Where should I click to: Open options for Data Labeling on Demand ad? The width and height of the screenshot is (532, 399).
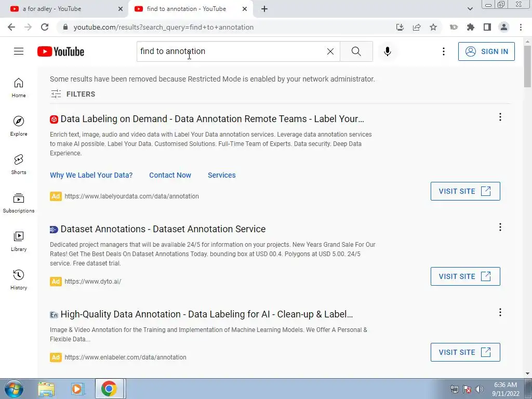[500, 117]
